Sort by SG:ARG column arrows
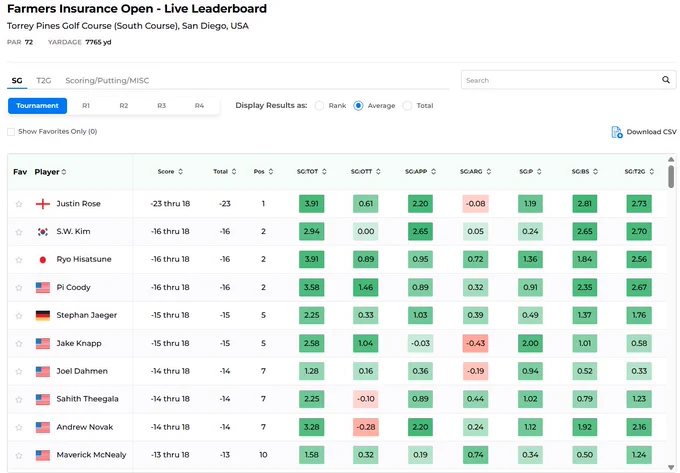The image size is (680, 473). (x=488, y=171)
